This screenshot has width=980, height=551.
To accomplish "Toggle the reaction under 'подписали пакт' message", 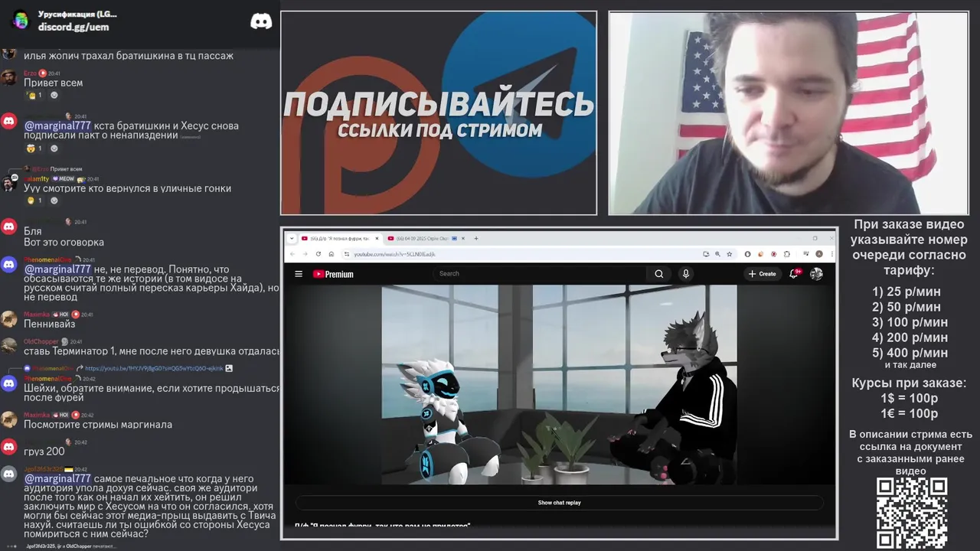I will (x=34, y=148).
